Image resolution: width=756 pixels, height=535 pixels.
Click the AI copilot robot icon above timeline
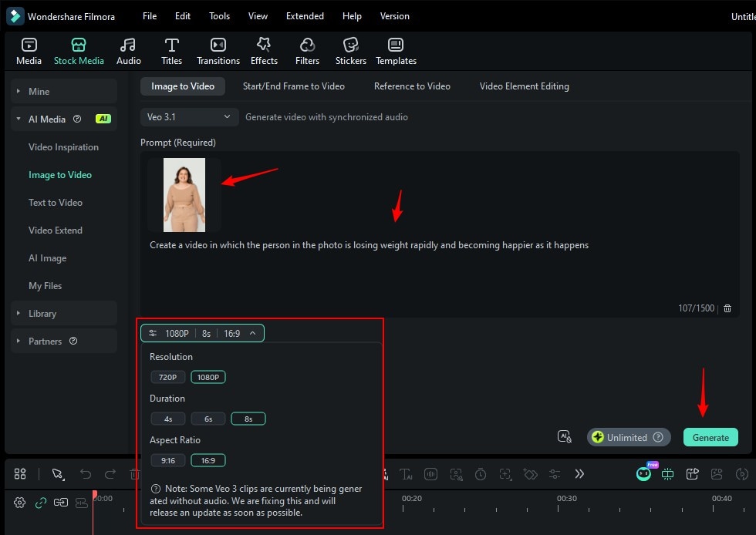(x=644, y=473)
